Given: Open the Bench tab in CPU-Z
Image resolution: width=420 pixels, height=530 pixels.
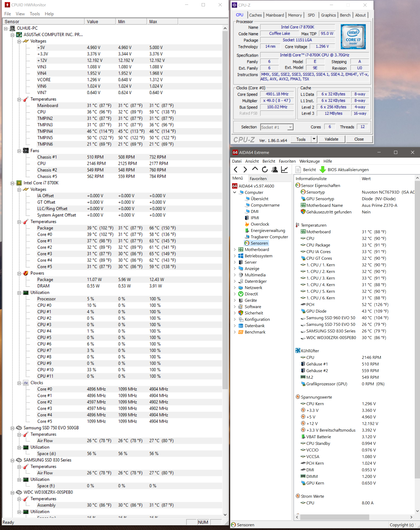Looking at the screenshot, I should click(x=345, y=15).
